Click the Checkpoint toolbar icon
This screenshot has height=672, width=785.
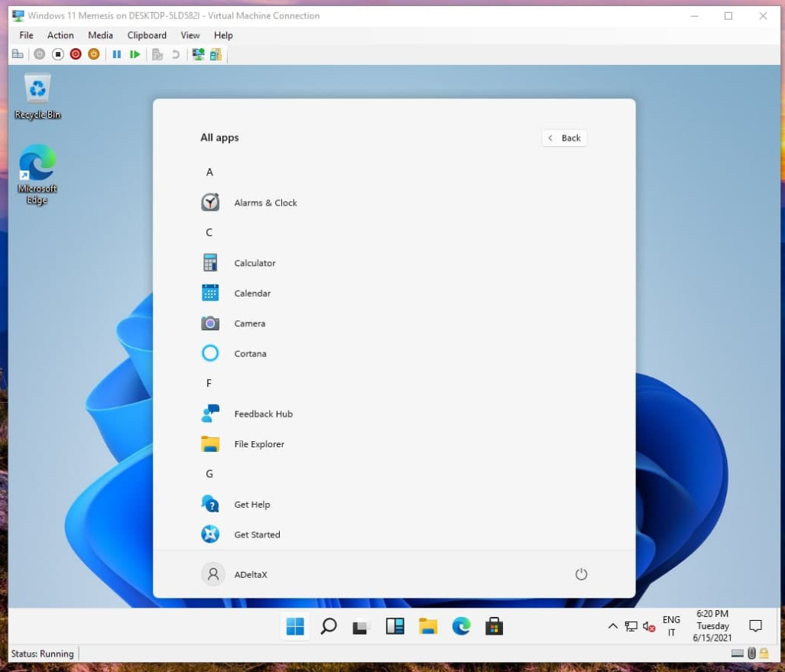tap(157, 54)
